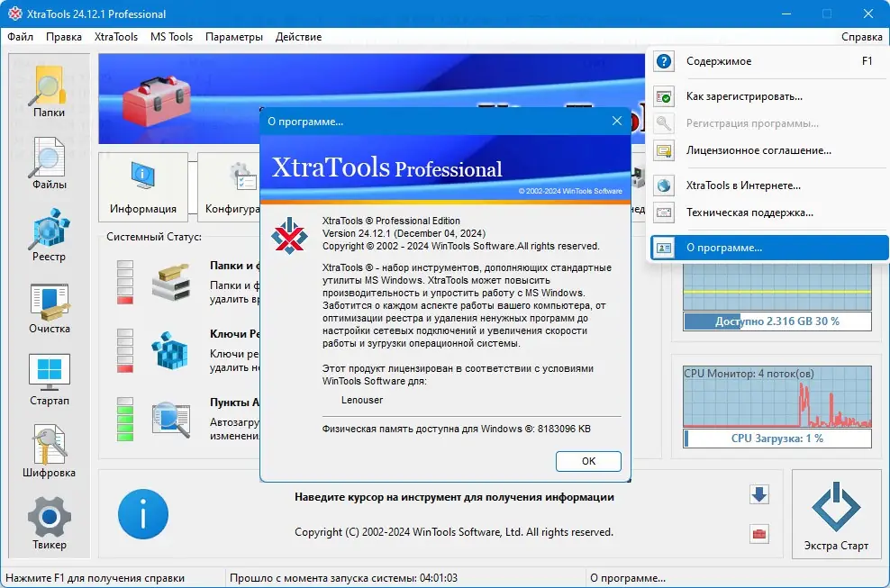The width and height of the screenshot is (890, 588).
Task: Choose Техническая поддержка... menu entry
Action: click(x=769, y=213)
